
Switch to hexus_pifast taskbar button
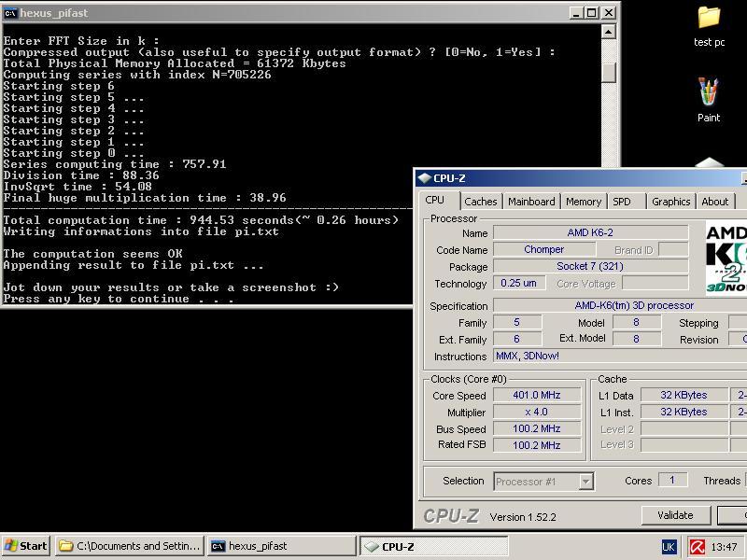(282, 546)
